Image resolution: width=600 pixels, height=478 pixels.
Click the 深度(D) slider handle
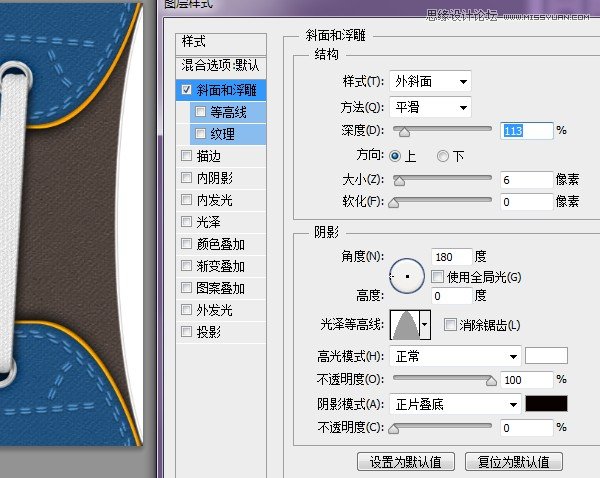(404, 132)
